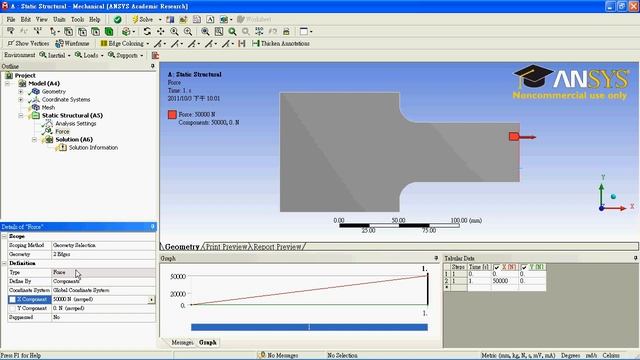Click the viewports layout icon
This screenshot has width=640, height=360.
(304, 31)
